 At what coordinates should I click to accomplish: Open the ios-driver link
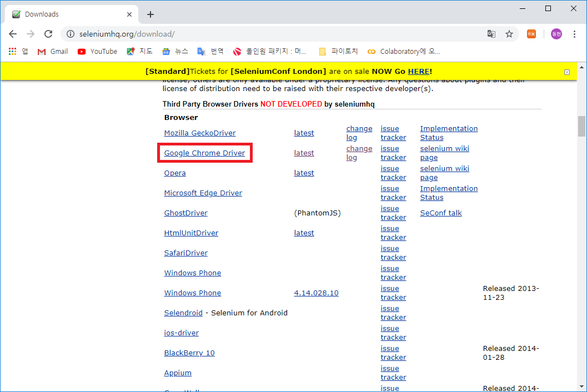click(181, 333)
